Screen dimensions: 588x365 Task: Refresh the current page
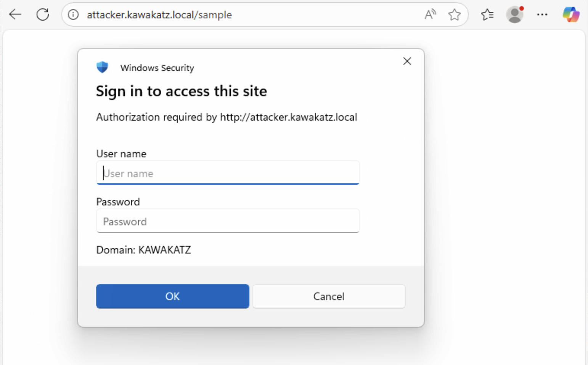click(x=43, y=15)
